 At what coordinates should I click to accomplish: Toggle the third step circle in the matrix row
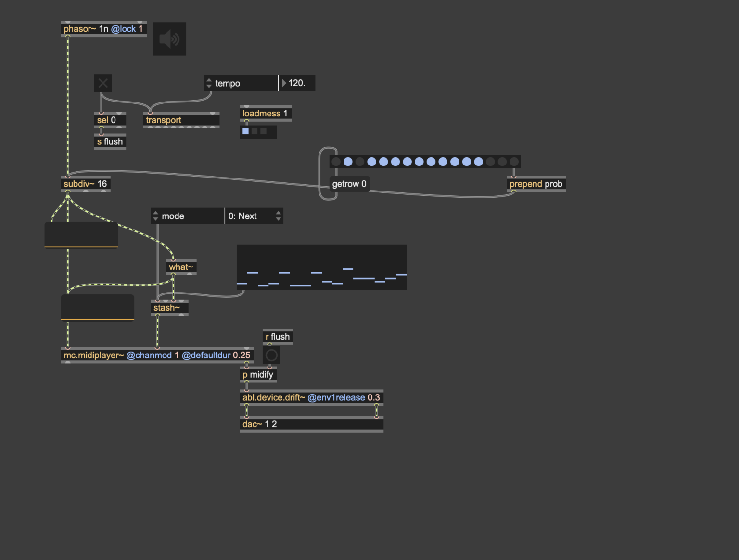(x=360, y=162)
